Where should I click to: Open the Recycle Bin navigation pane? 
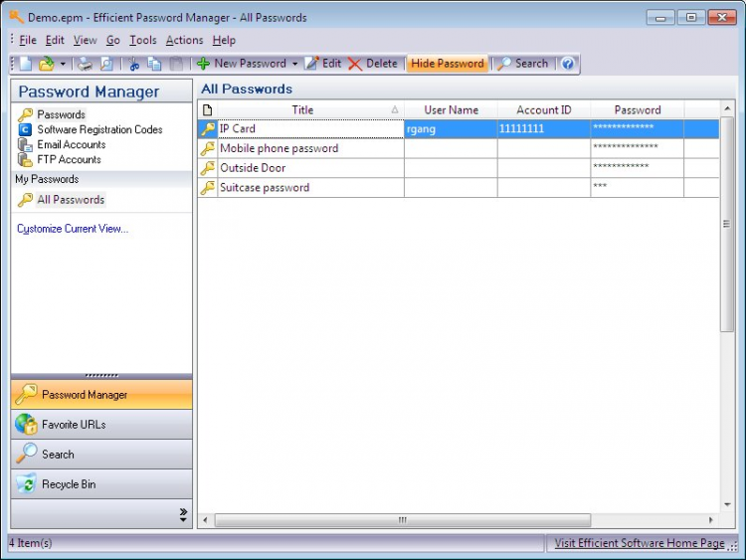tap(101, 484)
